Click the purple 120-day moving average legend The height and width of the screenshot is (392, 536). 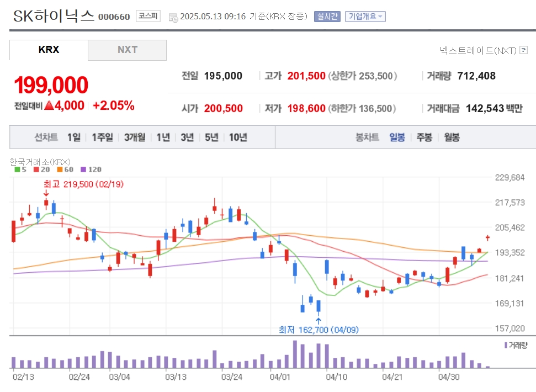(x=91, y=169)
